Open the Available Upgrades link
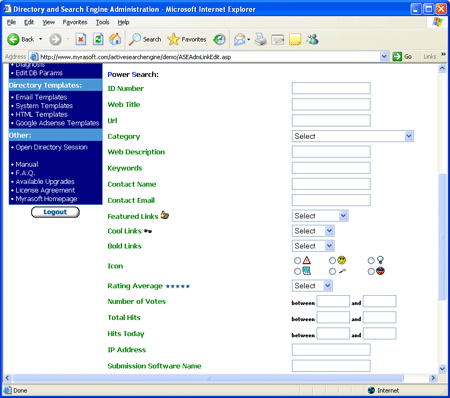Viewport: 450px width, 398px height. 45,182
